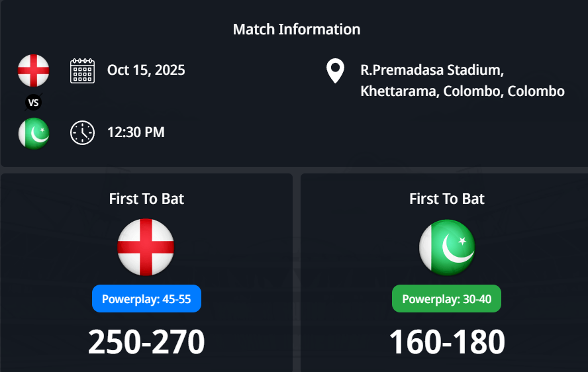The image size is (588, 372).
Task: Click the calendar icon beside the date
Action: click(83, 70)
